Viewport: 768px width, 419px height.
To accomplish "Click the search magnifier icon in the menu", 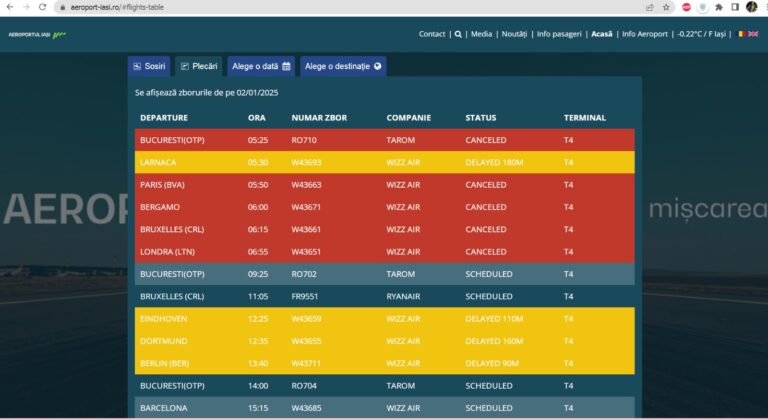I will (x=458, y=34).
